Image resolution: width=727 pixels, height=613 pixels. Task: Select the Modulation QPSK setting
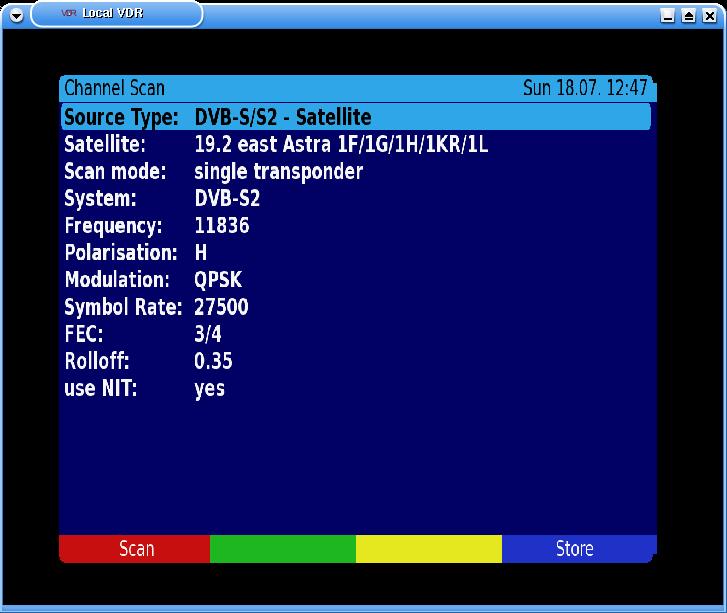[x=355, y=280]
